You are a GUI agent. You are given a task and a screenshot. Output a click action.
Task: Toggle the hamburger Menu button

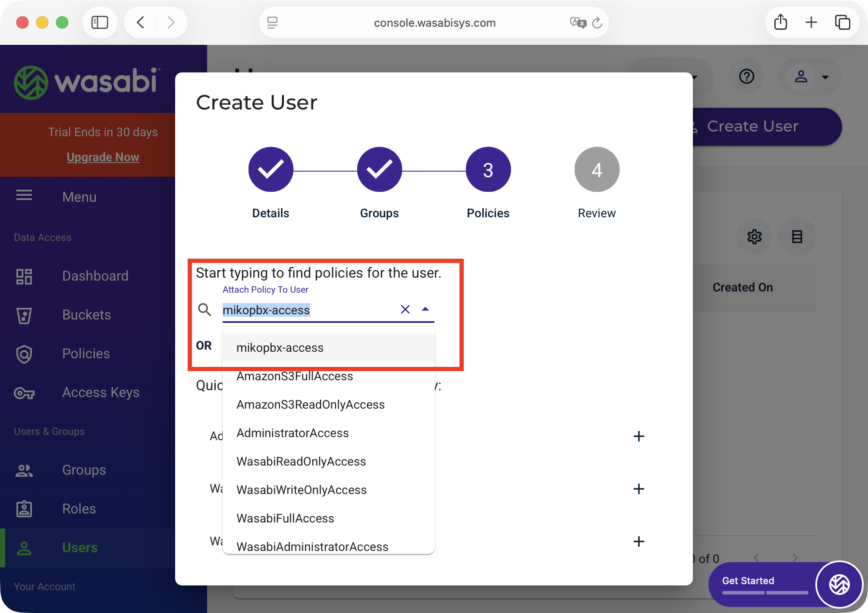[24, 196]
